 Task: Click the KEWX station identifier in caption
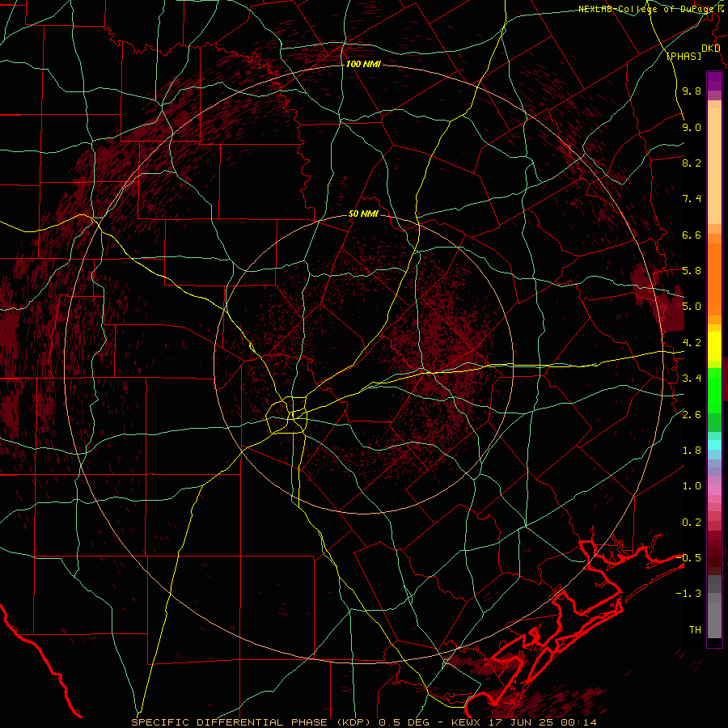click(x=466, y=722)
